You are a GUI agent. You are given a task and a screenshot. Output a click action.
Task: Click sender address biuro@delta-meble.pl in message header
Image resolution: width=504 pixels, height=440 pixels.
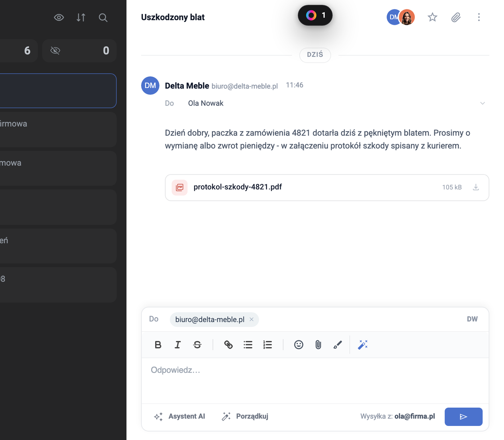245,86
